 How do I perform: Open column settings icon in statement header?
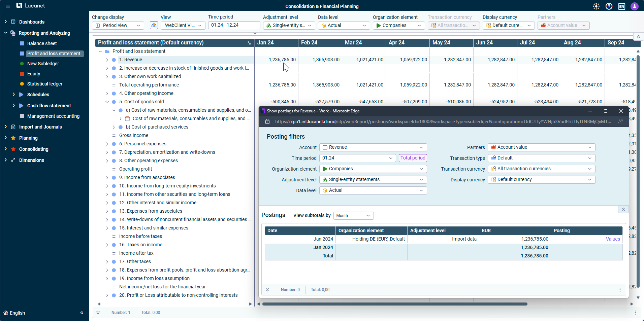click(x=249, y=43)
